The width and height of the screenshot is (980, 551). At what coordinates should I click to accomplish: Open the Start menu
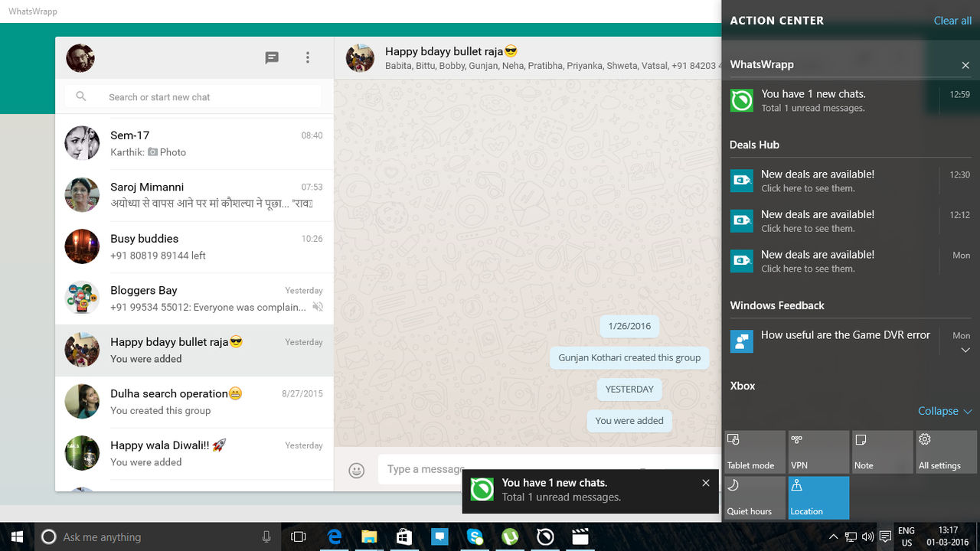15,536
